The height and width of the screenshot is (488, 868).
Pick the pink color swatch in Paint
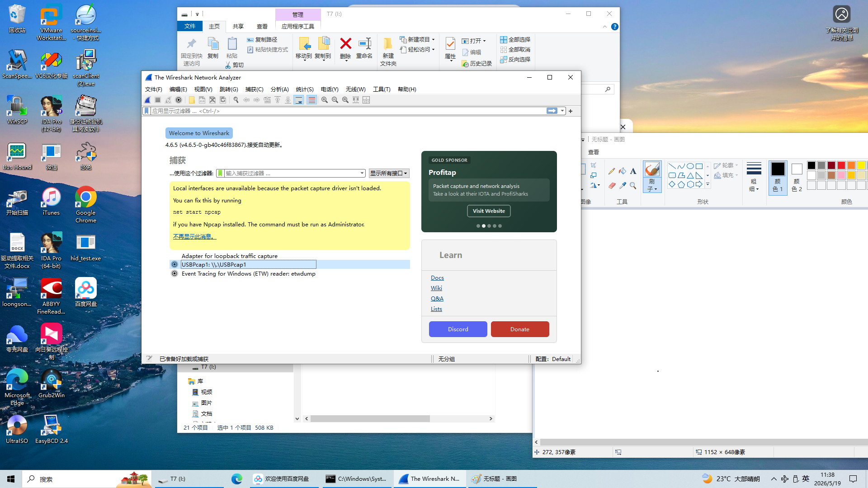841,175
